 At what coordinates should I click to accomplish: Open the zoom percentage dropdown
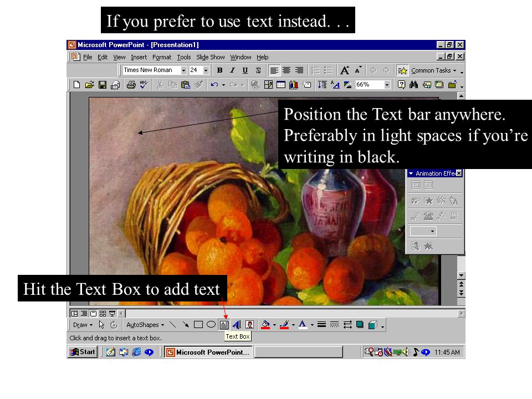coord(387,84)
